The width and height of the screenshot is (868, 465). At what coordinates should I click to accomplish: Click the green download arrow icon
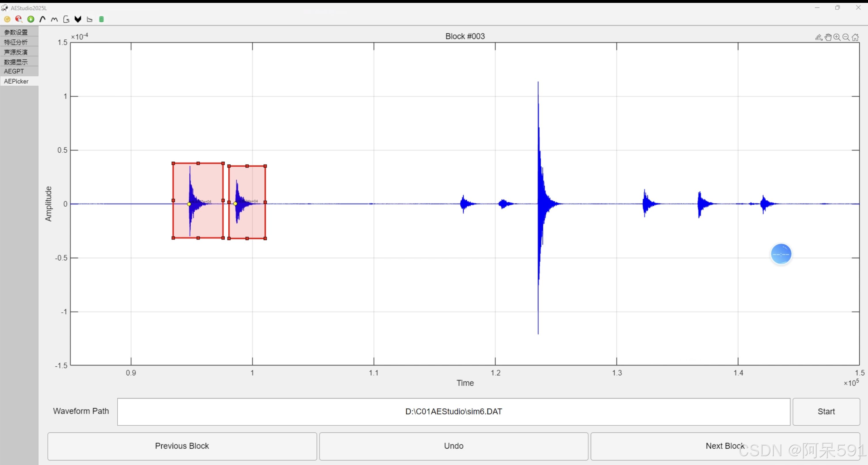[x=31, y=19]
